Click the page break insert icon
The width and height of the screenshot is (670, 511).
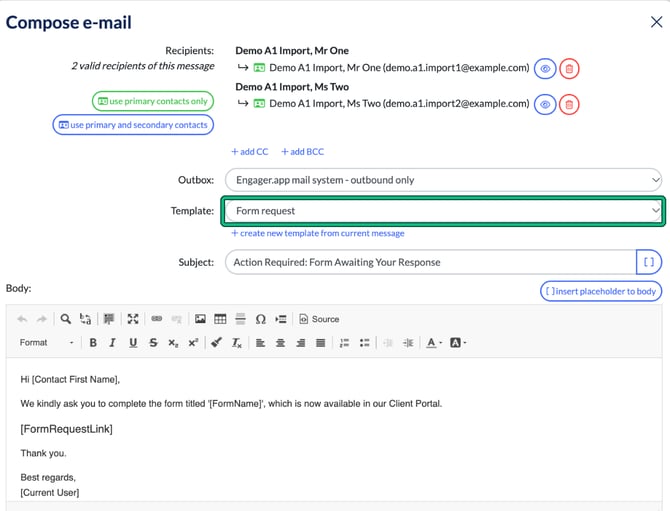(x=281, y=319)
